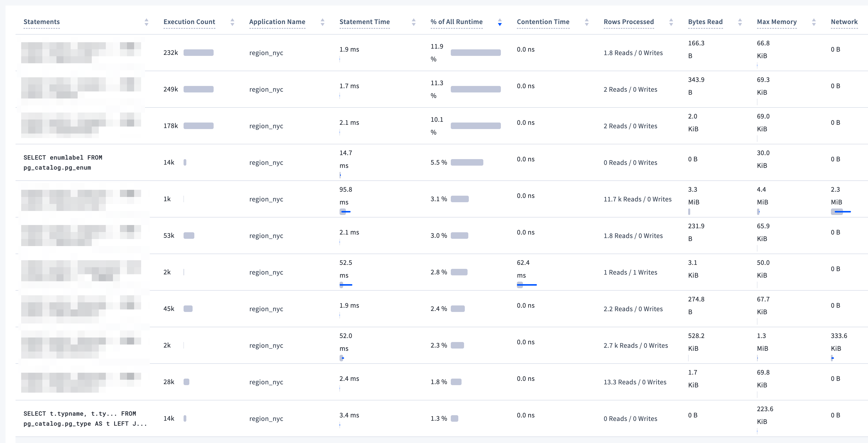Sort by Rows Processed via its sort icon

[x=671, y=22]
